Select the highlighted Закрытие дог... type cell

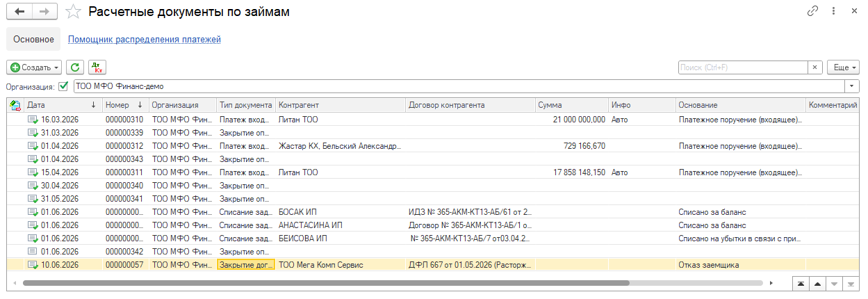pos(246,265)
